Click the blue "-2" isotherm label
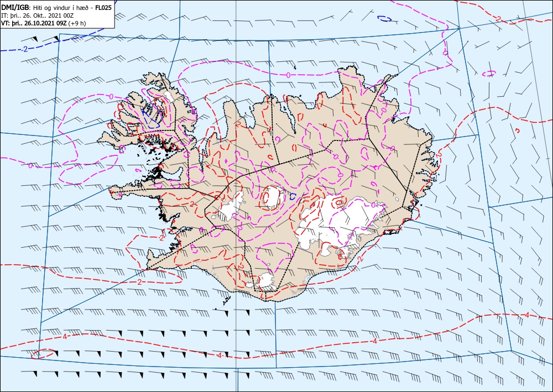Image resolution: width=553 pixels, height=392 pixels. [x=24, y=49]
